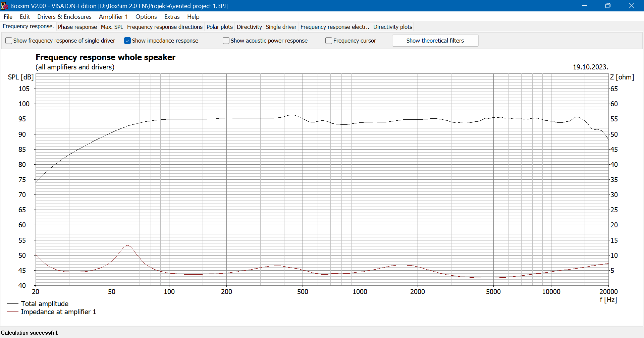Click the Total amplitude legend entry
Image resolution: width=644 pixels, height=338 pixels.
point(45,304)
